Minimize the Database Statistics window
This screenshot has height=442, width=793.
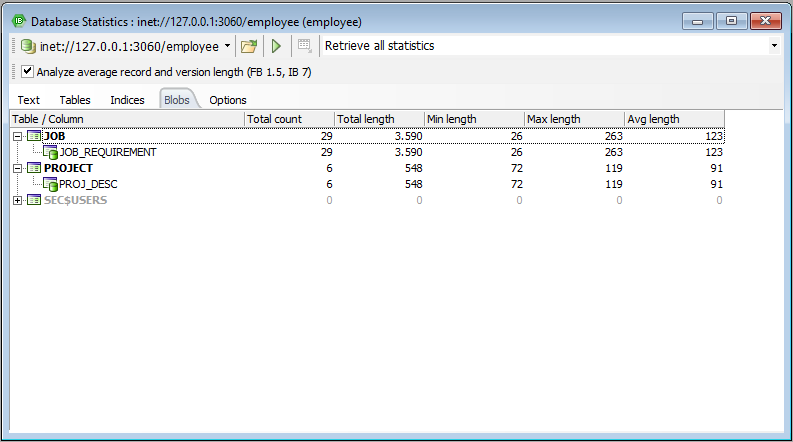[x=697, y=21]
